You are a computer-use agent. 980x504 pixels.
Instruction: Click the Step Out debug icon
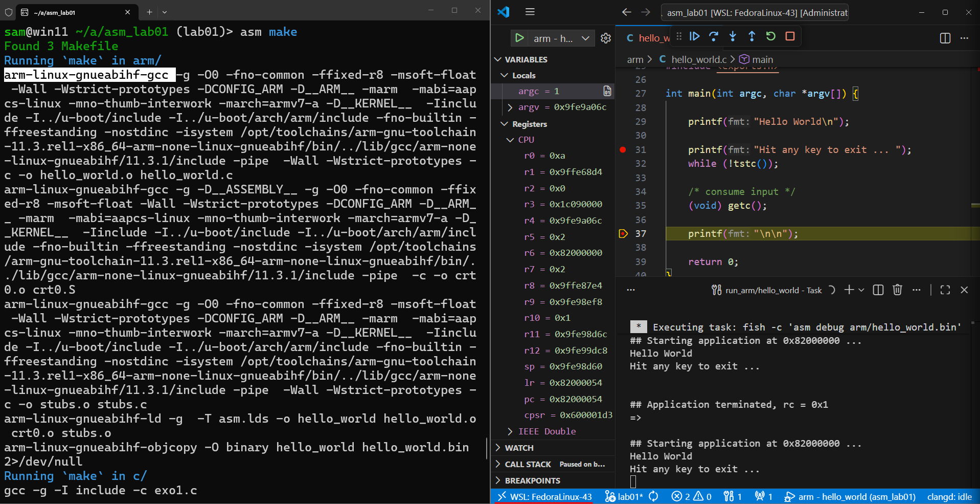coord(751,36)
